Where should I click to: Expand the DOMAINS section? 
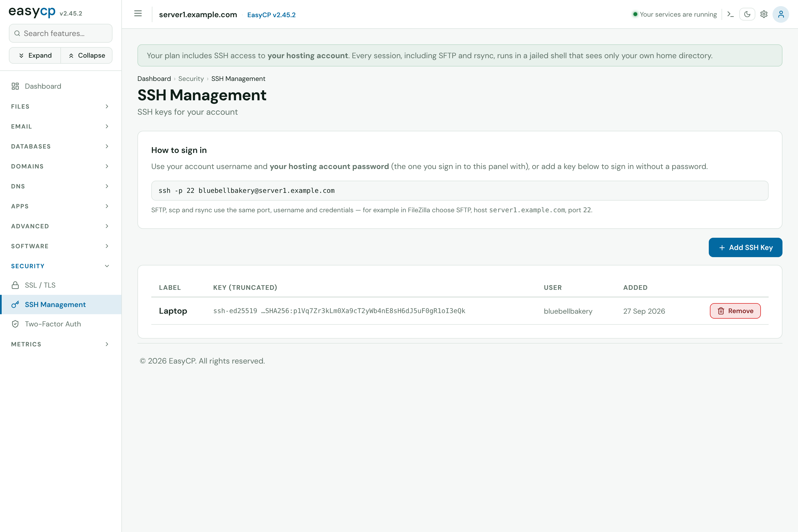tap(61, 166)
